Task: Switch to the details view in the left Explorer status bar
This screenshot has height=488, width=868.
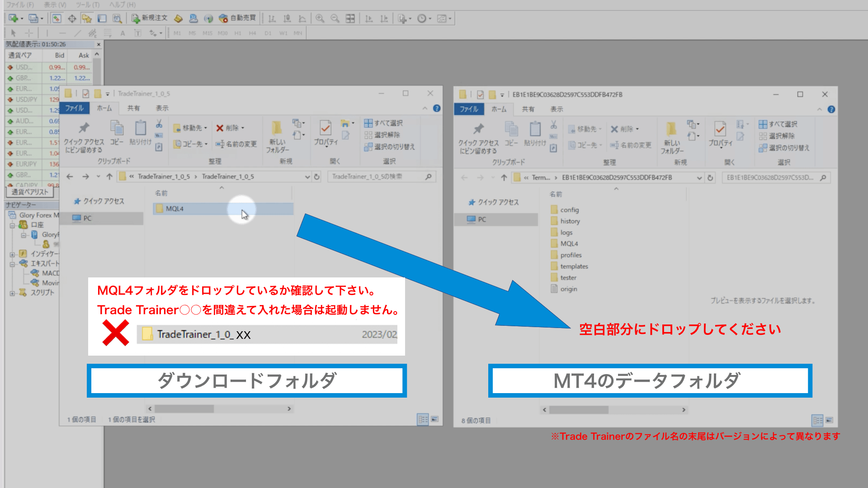Action: point(423,419)
